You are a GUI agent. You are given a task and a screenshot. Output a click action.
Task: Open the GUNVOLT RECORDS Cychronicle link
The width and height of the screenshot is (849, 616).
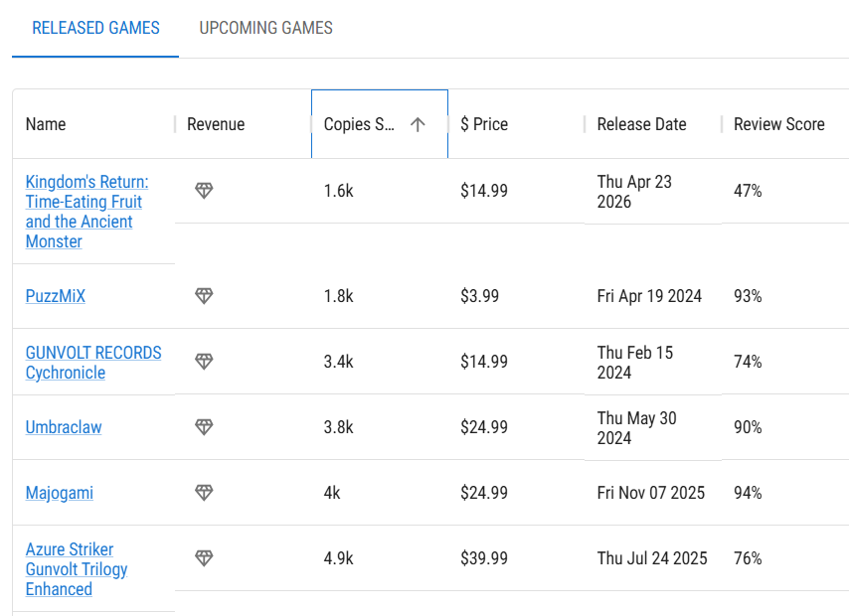point(93,363)
